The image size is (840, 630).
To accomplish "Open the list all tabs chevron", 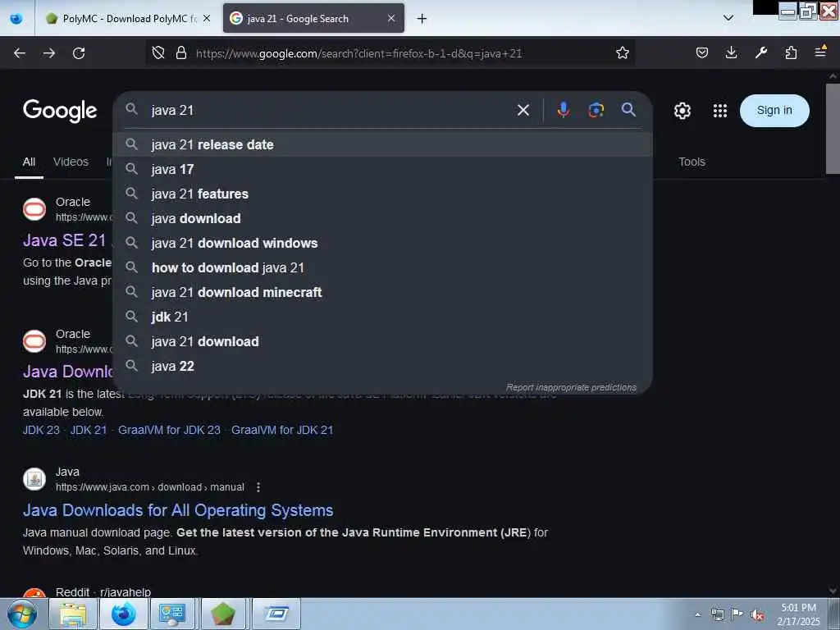I will tap(728, 18).
